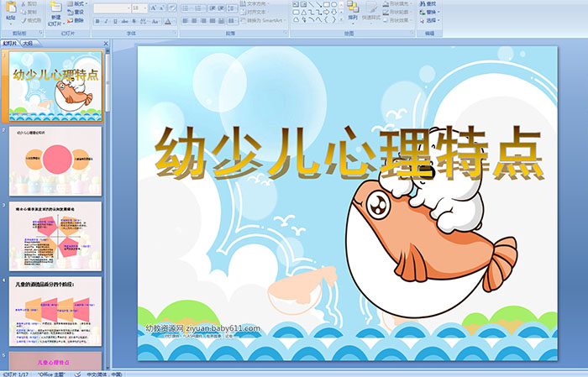
Task: Click the Increase Indent icon
Action: point(221,8)
